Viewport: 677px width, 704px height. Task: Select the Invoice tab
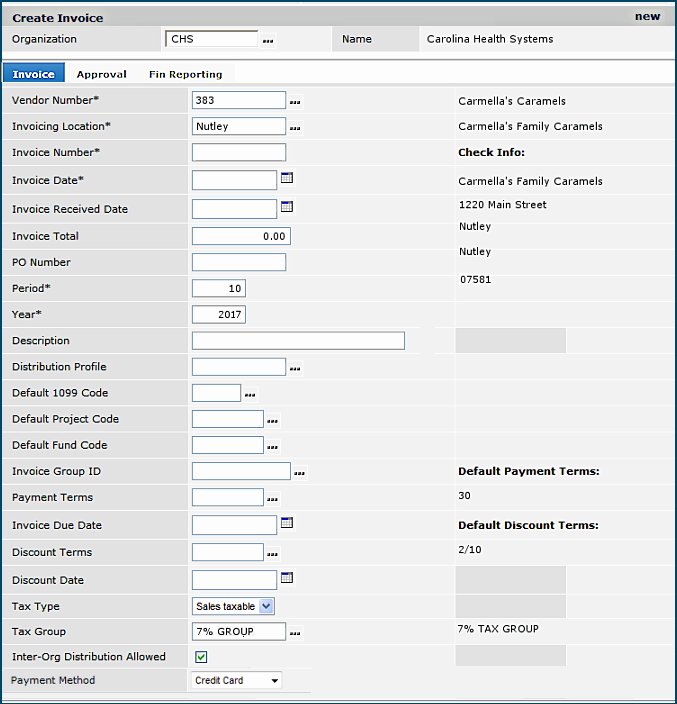click(x=34, y=74)
